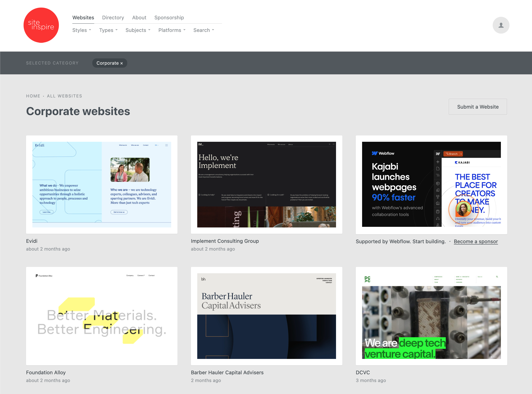Open the Search dropdown
The height and width of the screenshot is (394, 532).
point(204,30)
